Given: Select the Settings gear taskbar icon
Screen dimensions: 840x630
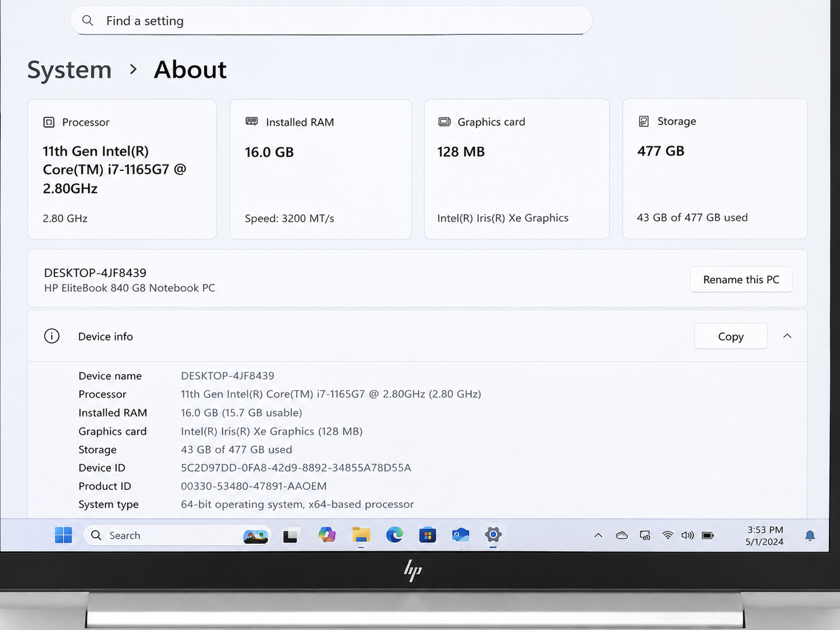Looking at the screenshot, I should point(493,535).
